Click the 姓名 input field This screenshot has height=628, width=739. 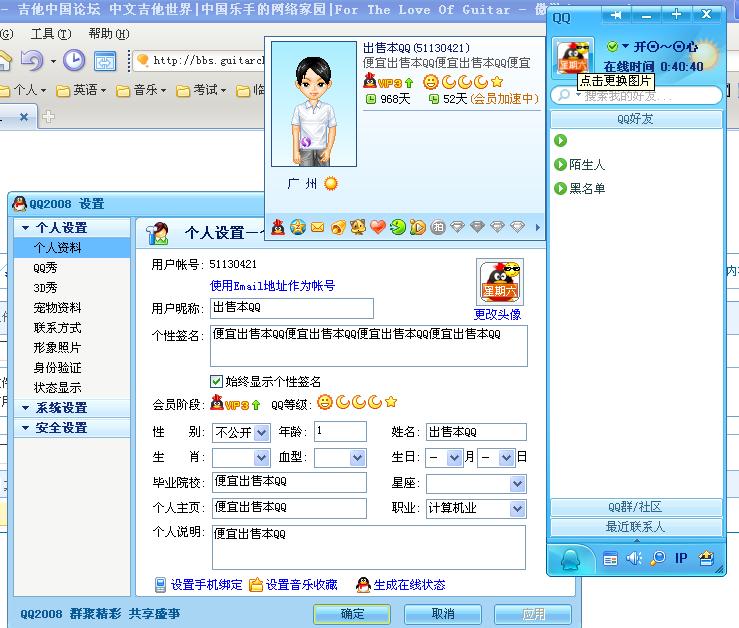click(476, 432)
